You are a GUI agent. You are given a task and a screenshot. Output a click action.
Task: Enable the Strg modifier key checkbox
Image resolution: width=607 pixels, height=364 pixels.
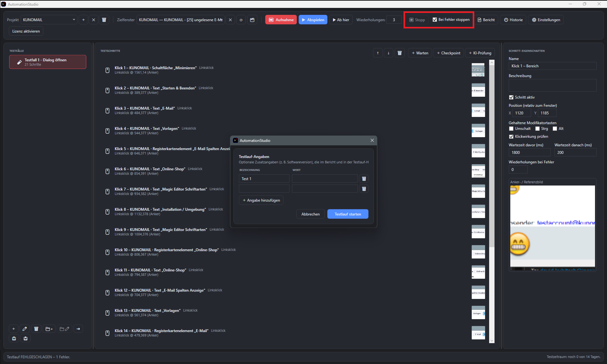tap(537, 129)
